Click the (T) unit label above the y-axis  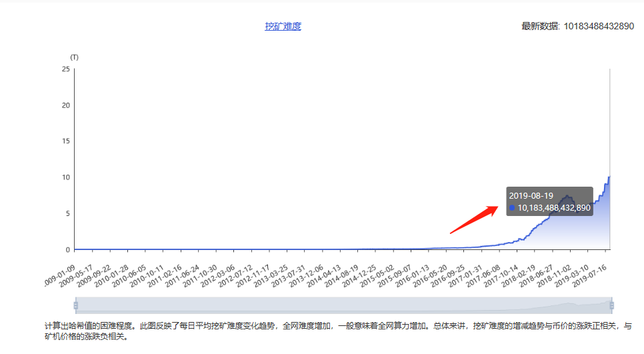(74, 57)
